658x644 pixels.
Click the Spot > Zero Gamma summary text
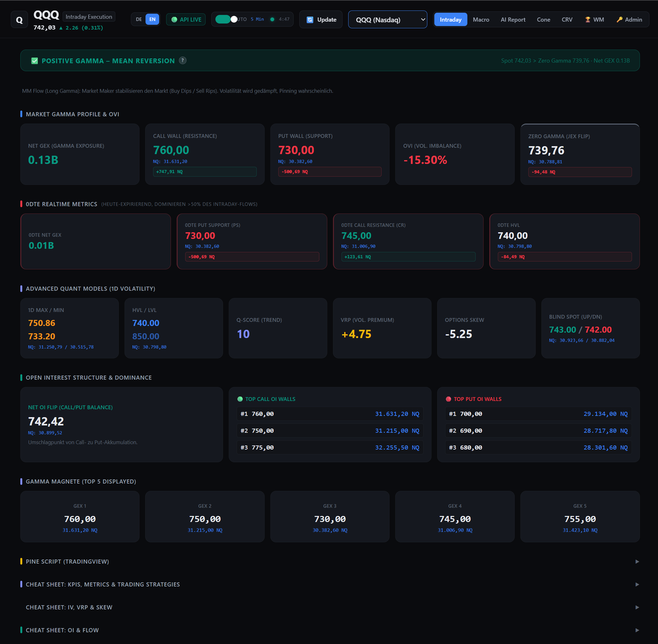[x=565, y=60]
